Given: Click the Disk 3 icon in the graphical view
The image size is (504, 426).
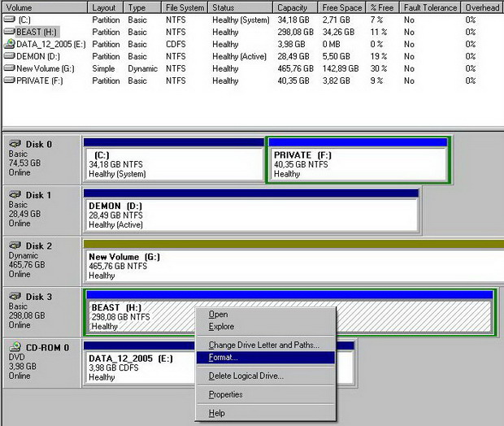Looking at the screenshot, I should pos(15,296).
